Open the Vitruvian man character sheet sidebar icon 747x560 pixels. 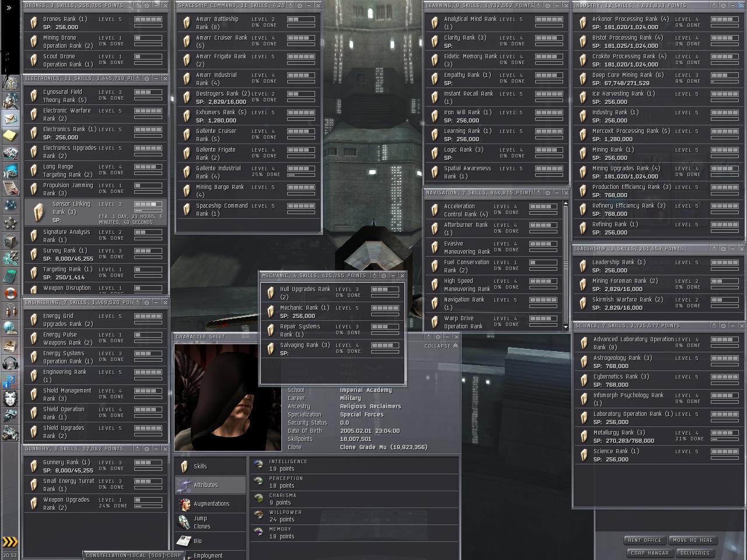click(x=11, y=84)
